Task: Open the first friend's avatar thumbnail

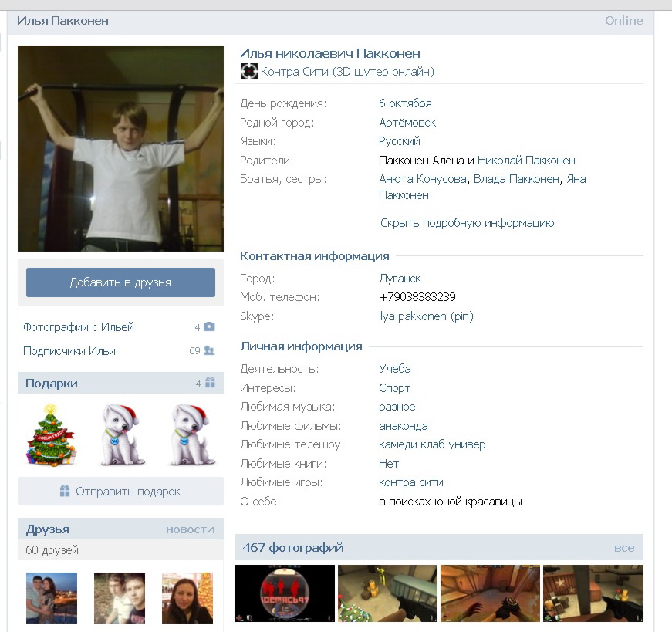Action: (x=52, y=597)
